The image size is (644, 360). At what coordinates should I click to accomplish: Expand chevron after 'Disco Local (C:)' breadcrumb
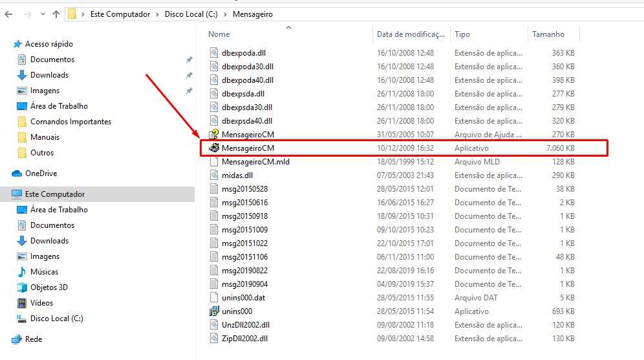tap(226, 14)
